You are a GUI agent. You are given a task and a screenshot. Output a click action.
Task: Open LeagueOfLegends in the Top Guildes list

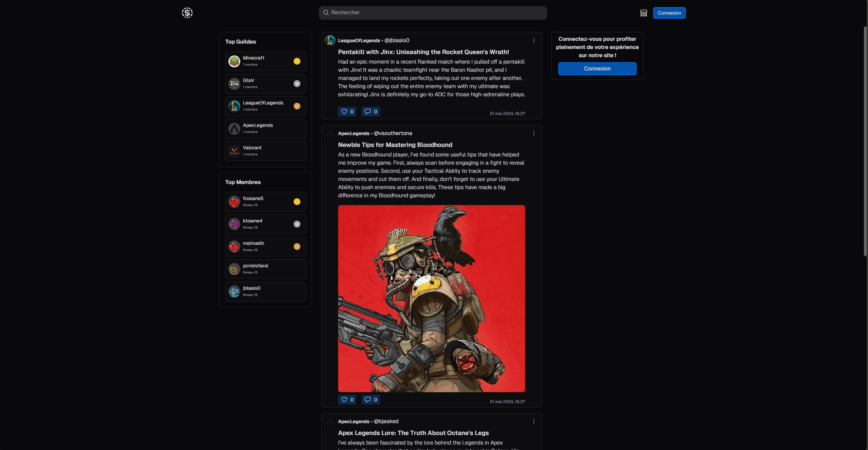(265, 106)
